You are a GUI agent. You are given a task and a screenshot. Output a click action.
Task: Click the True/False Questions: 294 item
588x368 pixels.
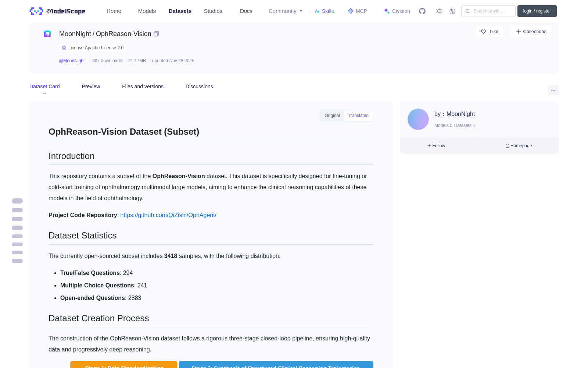coord(96,273)
